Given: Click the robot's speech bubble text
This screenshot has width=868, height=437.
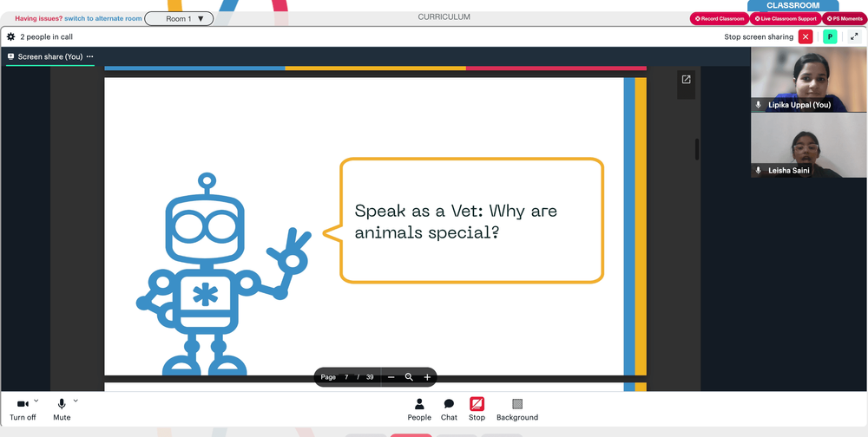Looking at the screenshot, I should coord(456,221).
